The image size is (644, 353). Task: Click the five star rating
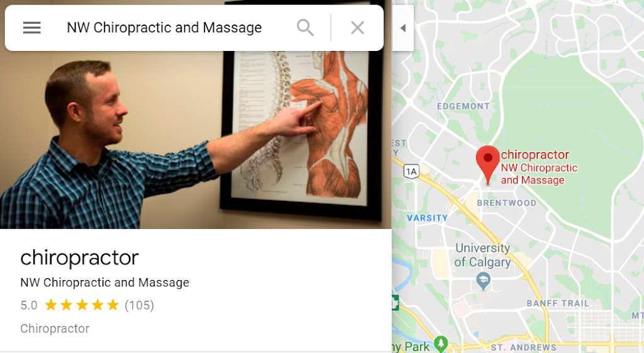(x=82, y=305)
